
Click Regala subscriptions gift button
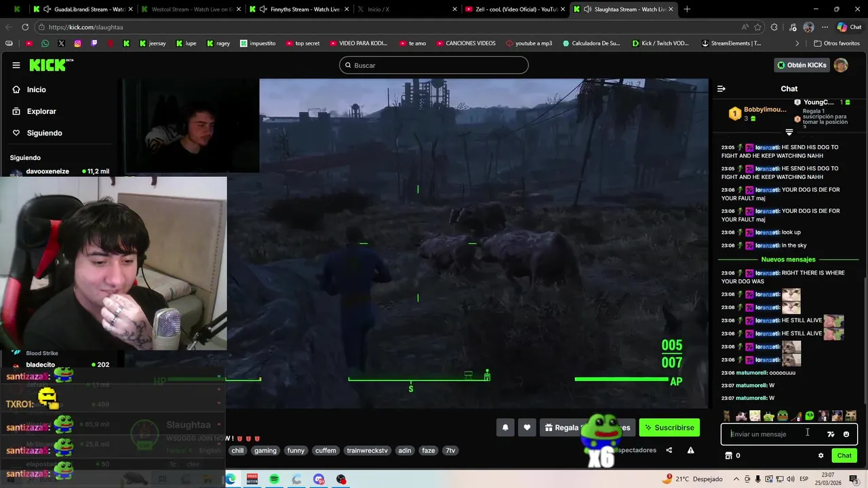tap(587, 428)
